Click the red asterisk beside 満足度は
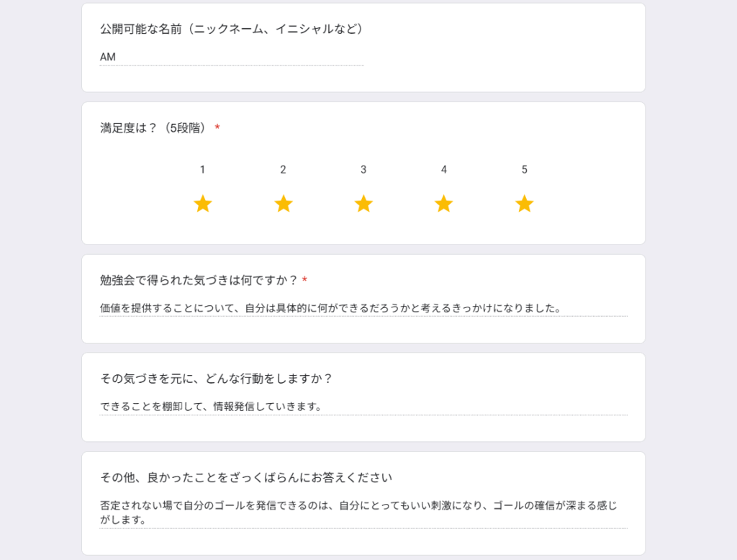The width and height of the screenshot is (737, 560). click(x=217, y=128)
